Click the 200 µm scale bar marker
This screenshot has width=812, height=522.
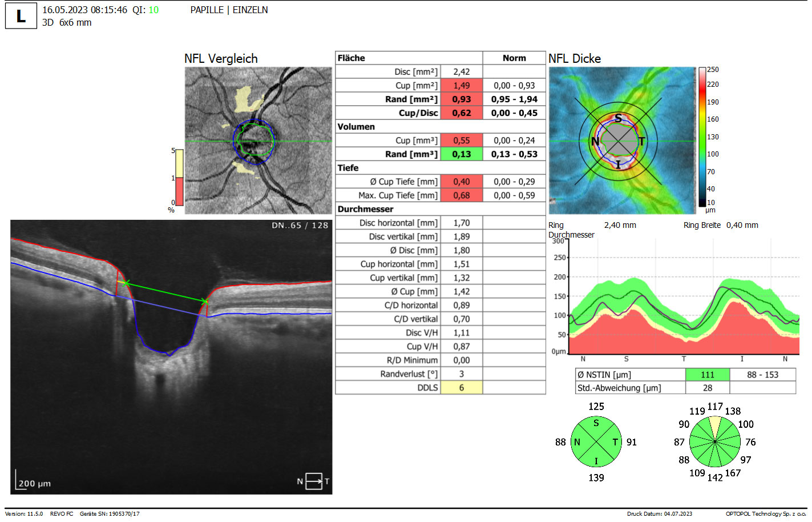pyautogui.click(x=33, y=480)
